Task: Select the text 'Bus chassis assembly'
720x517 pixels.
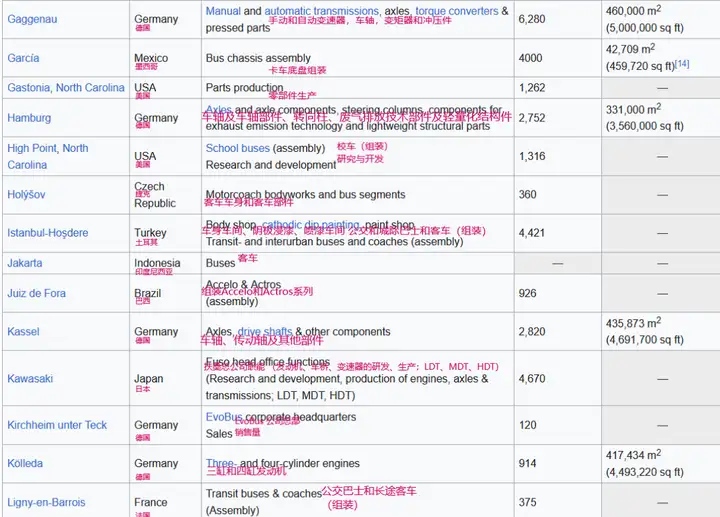Action: (x=258, y=58)
